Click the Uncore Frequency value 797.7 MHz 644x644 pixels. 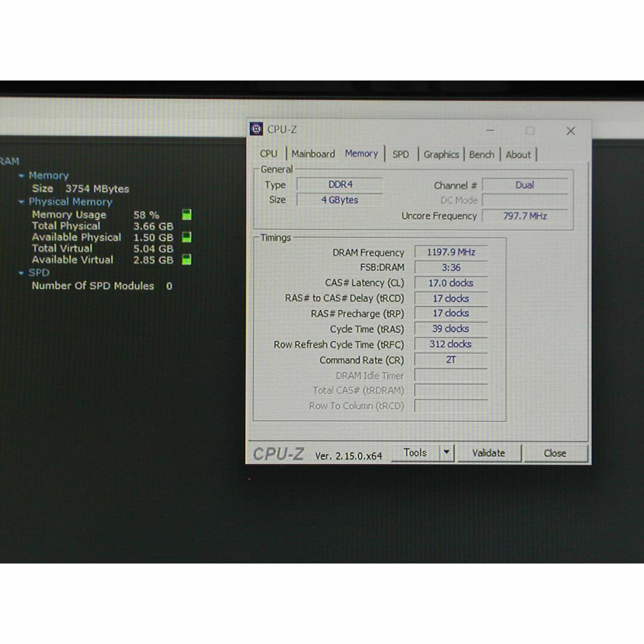pyautogui.click(x=525, y=216)
